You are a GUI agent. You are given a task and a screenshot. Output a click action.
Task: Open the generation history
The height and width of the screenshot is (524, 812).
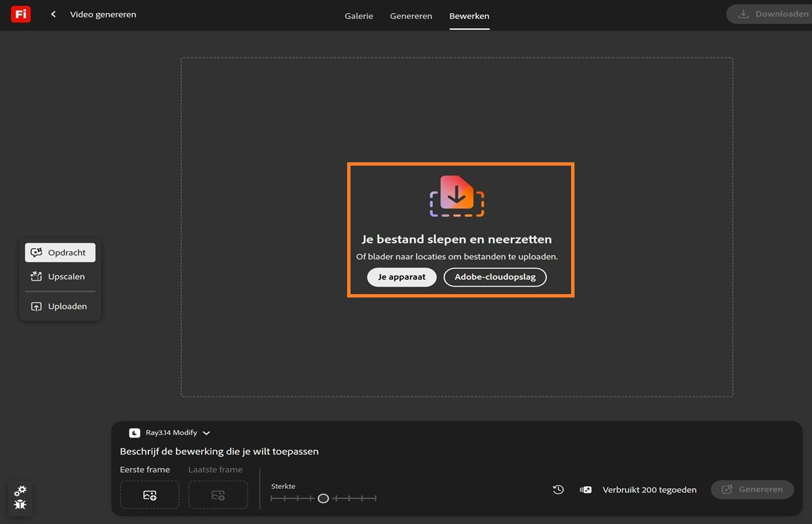click(558, 489)
